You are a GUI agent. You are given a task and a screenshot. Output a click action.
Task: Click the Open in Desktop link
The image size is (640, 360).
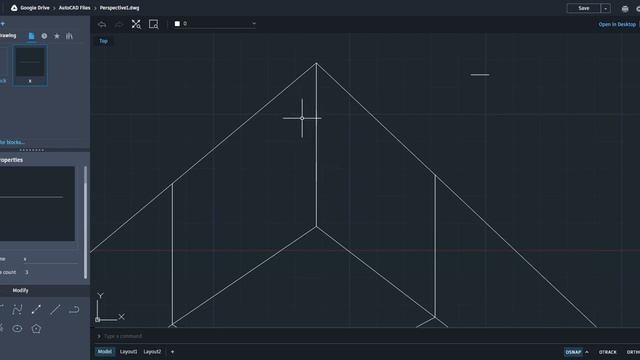point(617,24)
